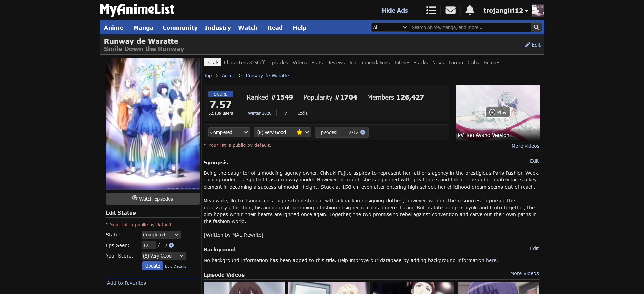Open the search category 'All' dropdown
This screenshot has height=294, width=644.
pos(390,27)
